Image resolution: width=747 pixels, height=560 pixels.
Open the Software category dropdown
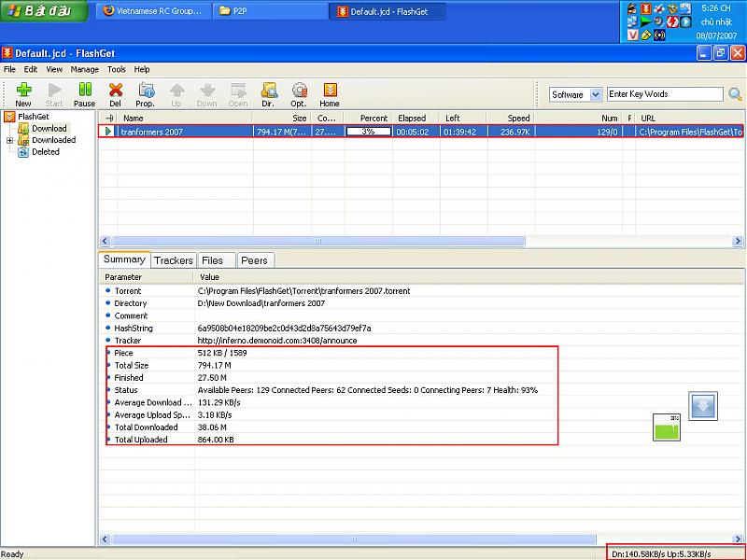pyautogui.click(x=596, y=94)
